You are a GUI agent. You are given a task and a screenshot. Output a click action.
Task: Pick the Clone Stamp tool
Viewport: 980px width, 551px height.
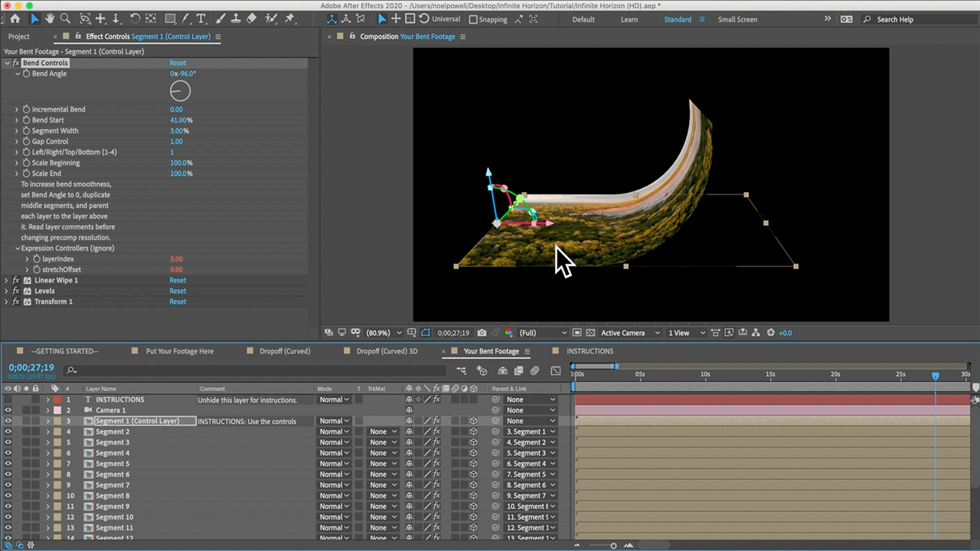[234, 19]
